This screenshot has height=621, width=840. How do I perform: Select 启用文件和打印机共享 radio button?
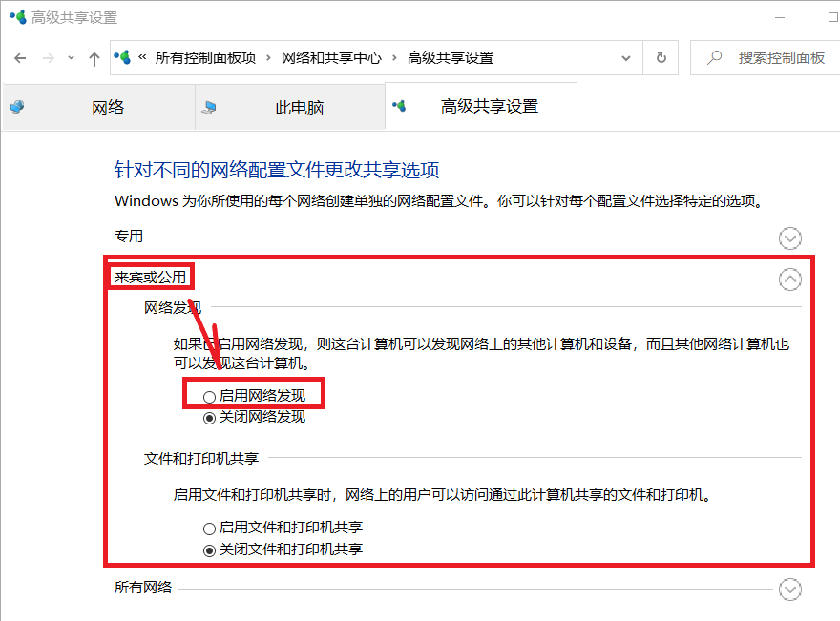pyautogui.click(x=209, y=528)
